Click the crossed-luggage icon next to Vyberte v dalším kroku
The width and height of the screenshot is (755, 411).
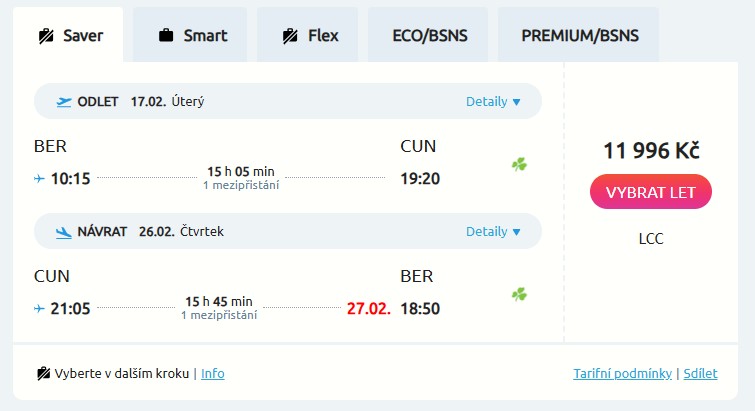click(x=44, y=374)
